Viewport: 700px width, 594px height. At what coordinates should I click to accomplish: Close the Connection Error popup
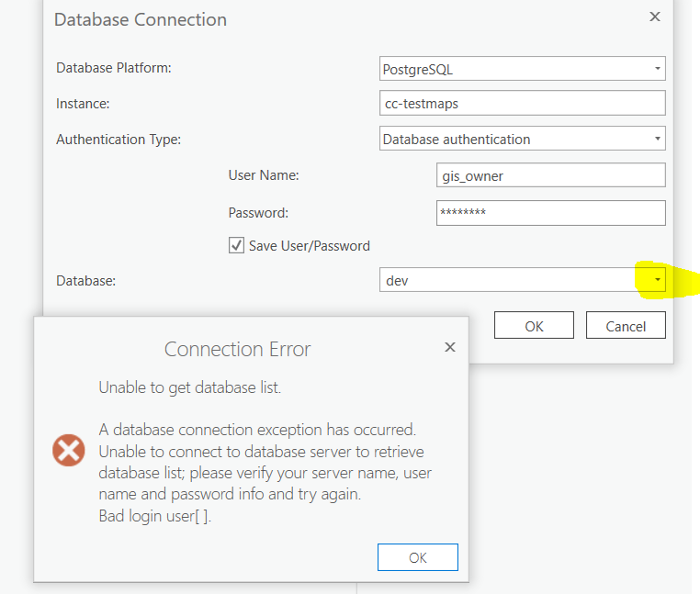pos(449,347)
